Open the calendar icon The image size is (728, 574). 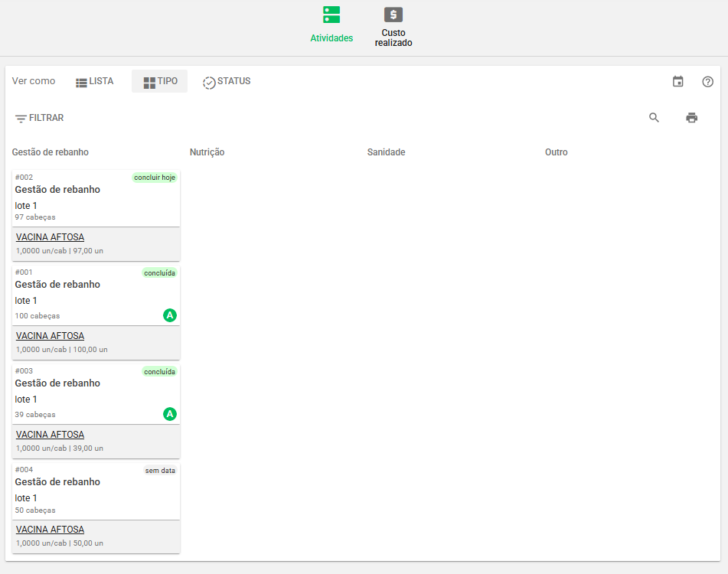point(677,82)
